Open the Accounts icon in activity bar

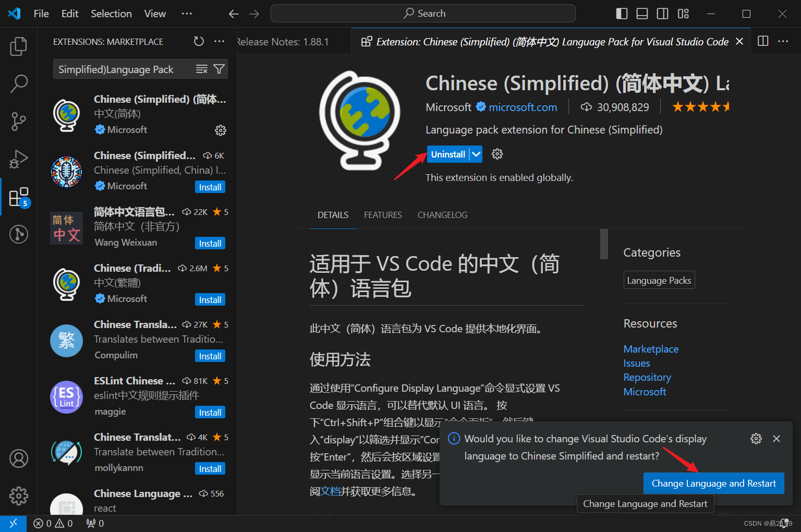point(19,458)
